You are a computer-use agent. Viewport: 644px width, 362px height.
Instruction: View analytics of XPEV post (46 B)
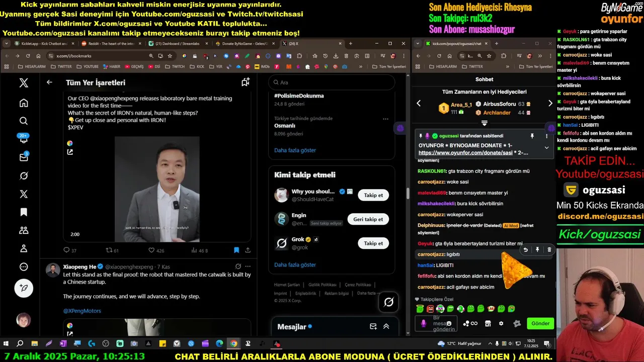click(x=200, y=250)
